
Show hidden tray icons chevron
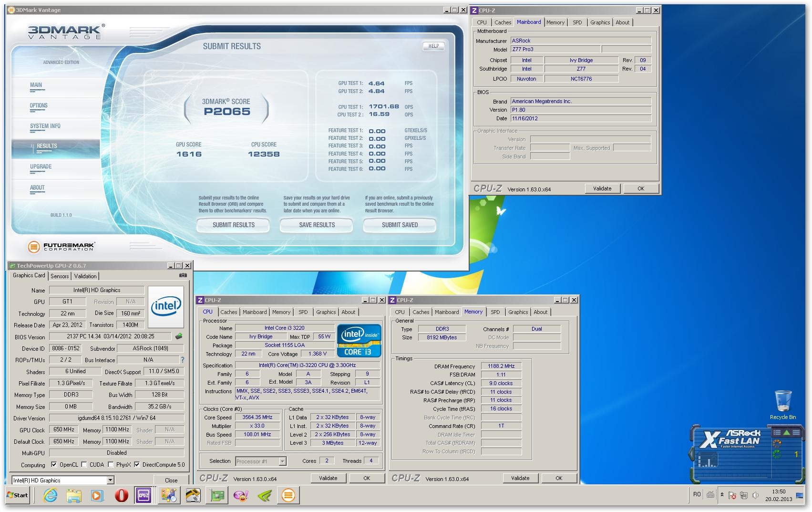722,495
